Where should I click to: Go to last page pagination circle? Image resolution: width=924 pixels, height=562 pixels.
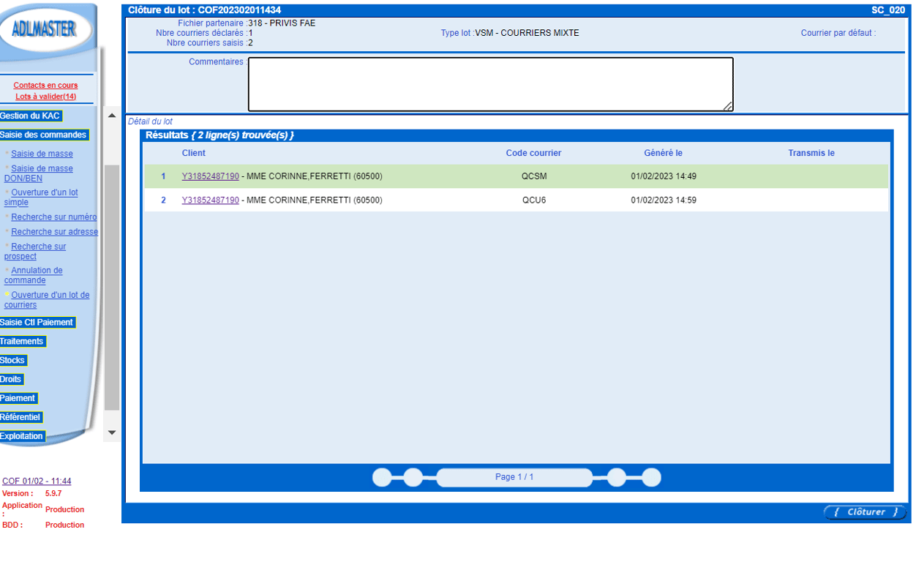[x=651, y=478]
